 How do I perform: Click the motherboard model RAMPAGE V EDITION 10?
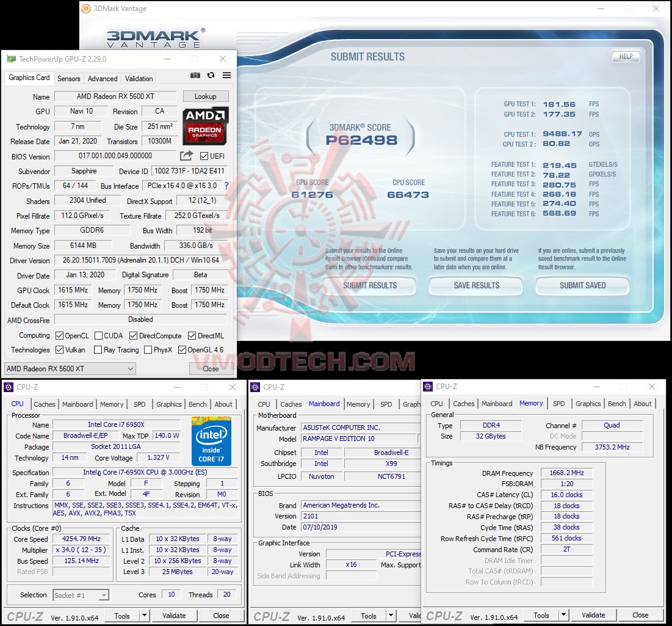(x=359, y=439)
